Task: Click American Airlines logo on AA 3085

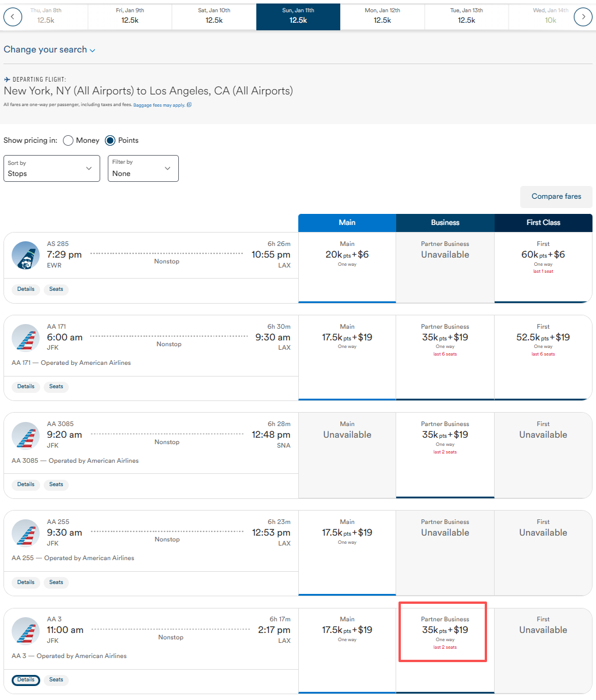Action: (26, 435)
